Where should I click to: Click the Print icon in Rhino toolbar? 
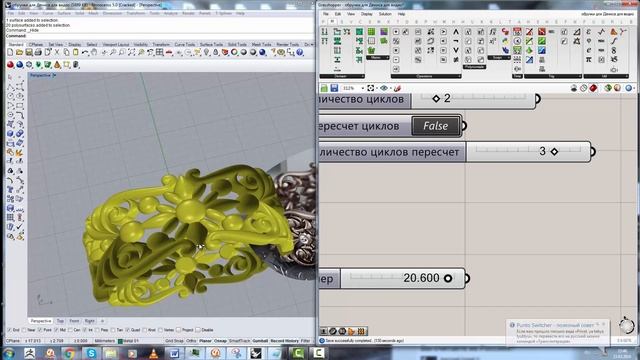(x=38, y=52)
